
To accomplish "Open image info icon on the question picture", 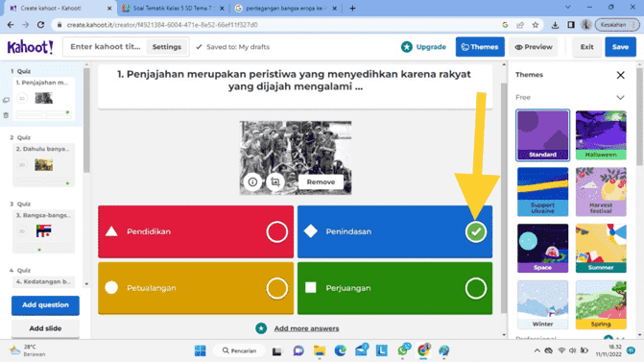I will pyautogui.click(x=252, y=181).
